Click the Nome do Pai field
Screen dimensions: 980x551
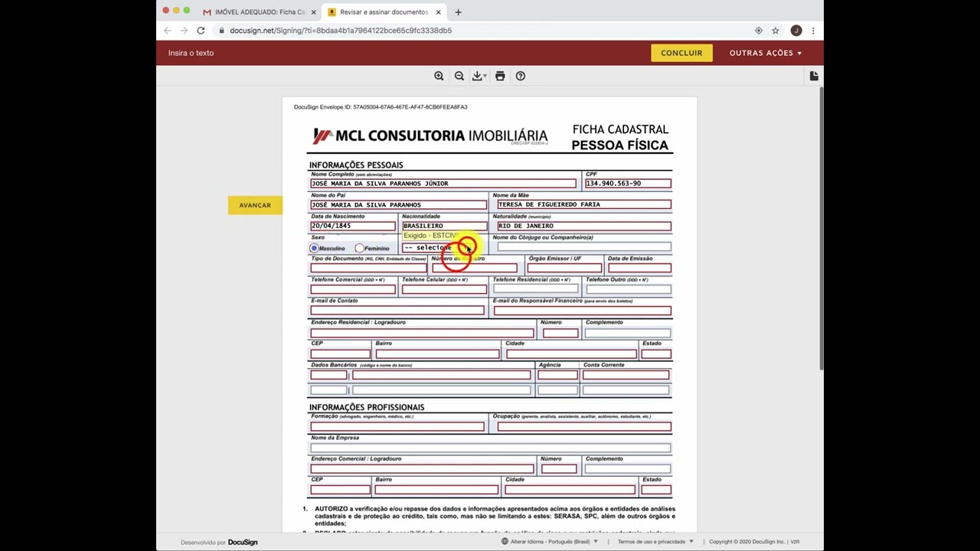pos(398,205)
